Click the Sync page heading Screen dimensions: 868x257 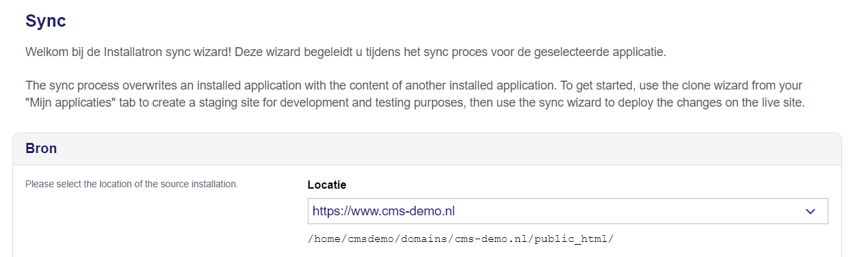[x=46, y=21]
